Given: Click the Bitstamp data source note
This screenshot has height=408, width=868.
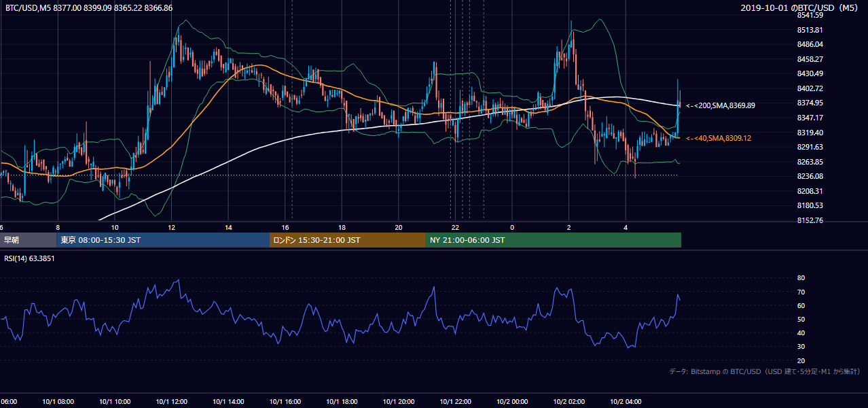Looking at the screenshot, I should [765, 371].
